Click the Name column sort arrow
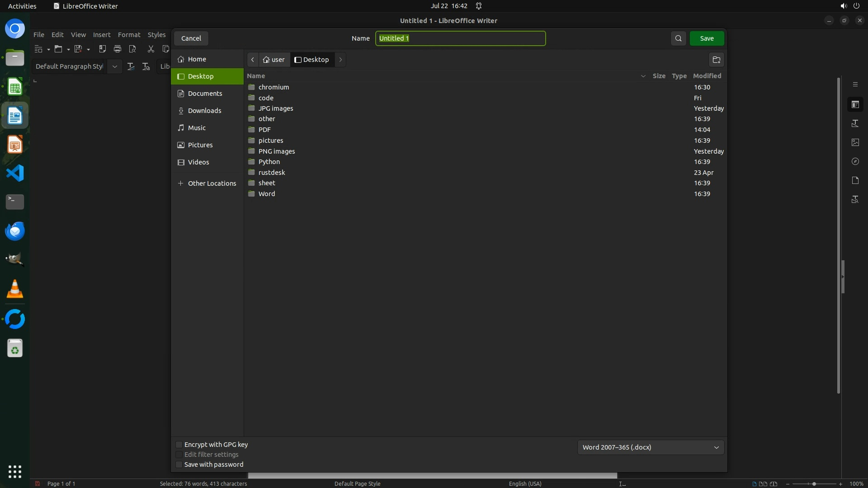868x488 pixels. tap(643, 76)
